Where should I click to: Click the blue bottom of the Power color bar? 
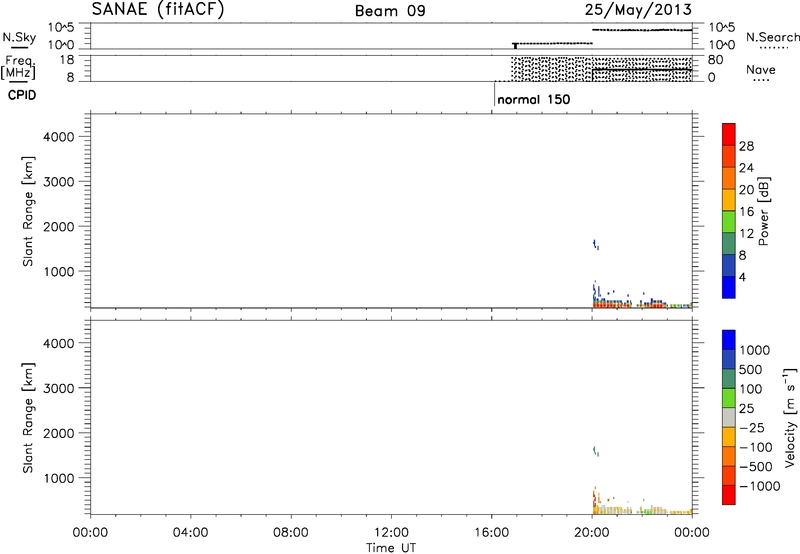(729, 287)
